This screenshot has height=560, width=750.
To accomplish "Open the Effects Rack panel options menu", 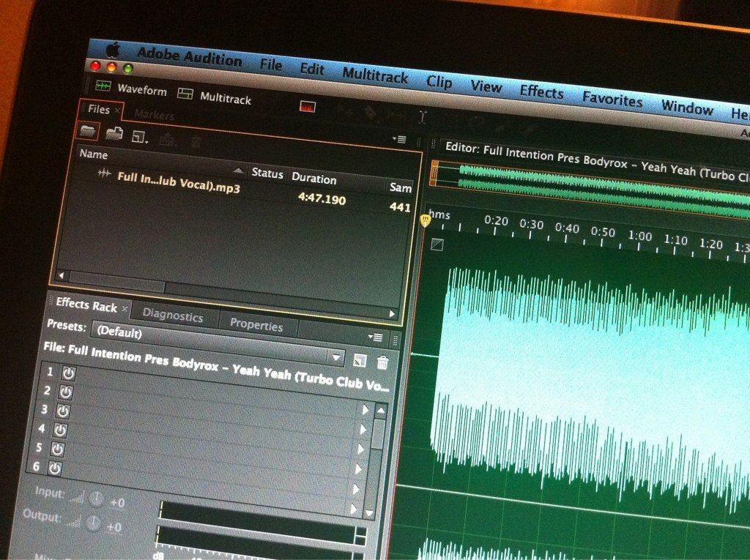I will [376, 337].
